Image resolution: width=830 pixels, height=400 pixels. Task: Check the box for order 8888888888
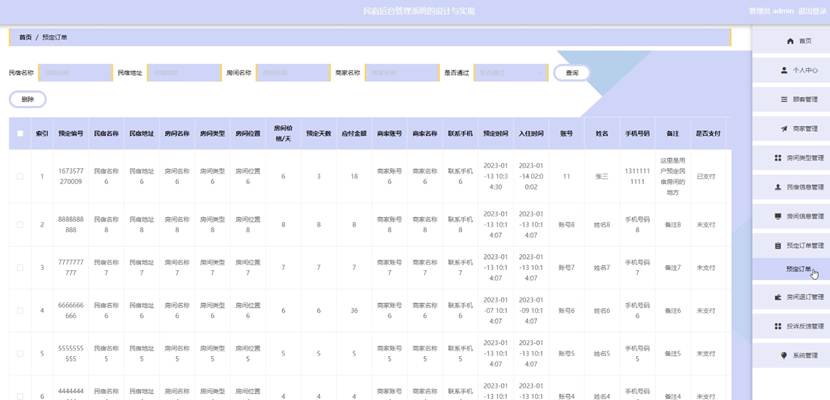pos(20,224)
